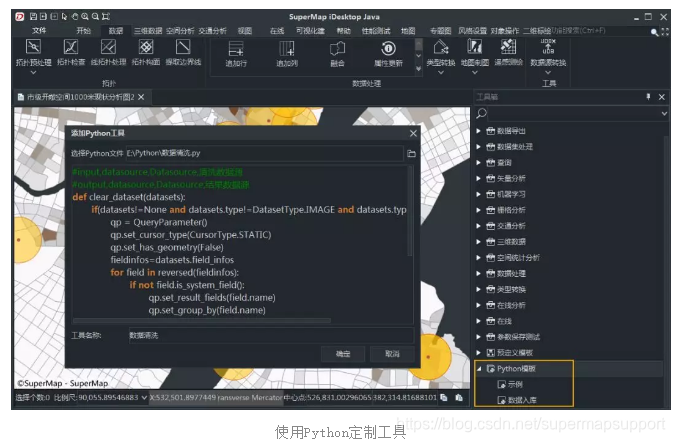Image resolution: width=675 pixels, height=442 pixels.
Task: Click the 类型转换 type conversion icon
Action: (x=441, y=46)
